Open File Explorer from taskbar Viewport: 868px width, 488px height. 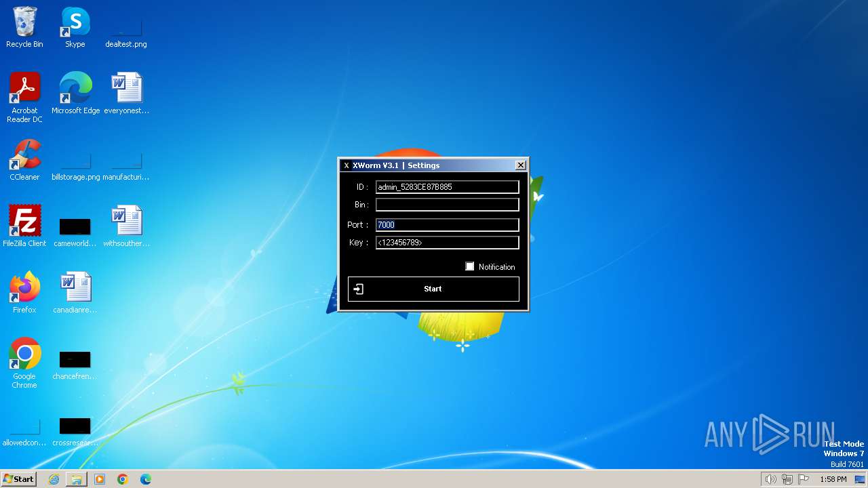pos(77,479)
